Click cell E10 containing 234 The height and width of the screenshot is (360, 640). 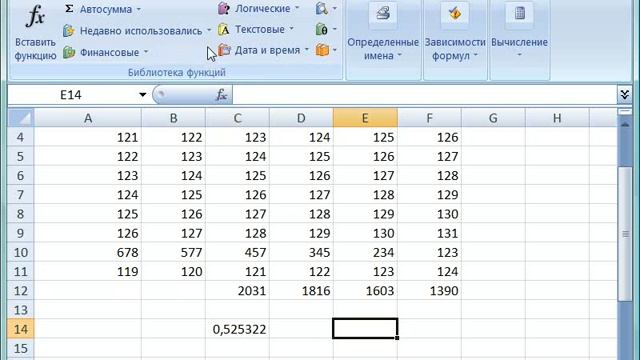coord(365,252)
